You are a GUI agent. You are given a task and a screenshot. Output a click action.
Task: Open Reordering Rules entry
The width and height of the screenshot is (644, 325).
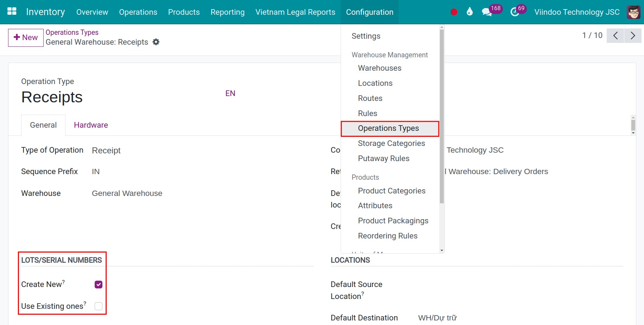click(388, 236)
